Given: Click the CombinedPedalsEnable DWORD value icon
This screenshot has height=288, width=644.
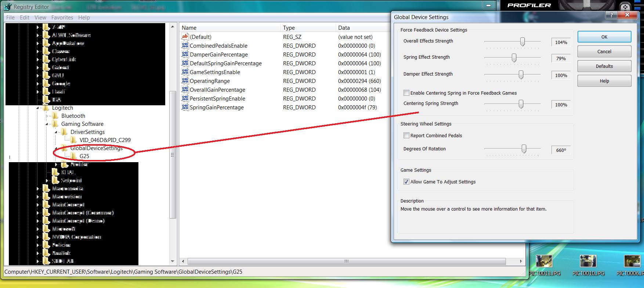Looking at the screenshot, I should point(185,45).
